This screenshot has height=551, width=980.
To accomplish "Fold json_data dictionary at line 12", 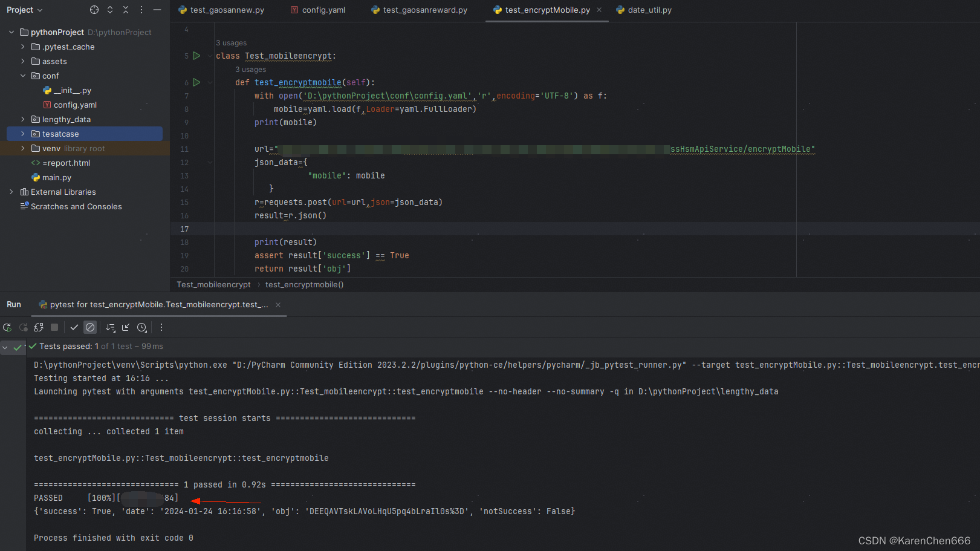I will 210,162.
